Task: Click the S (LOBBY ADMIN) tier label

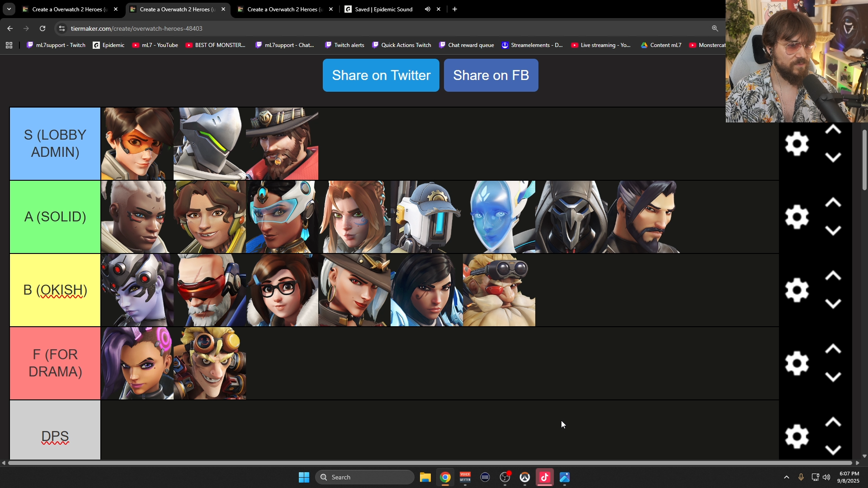Action: pos(55,144)
